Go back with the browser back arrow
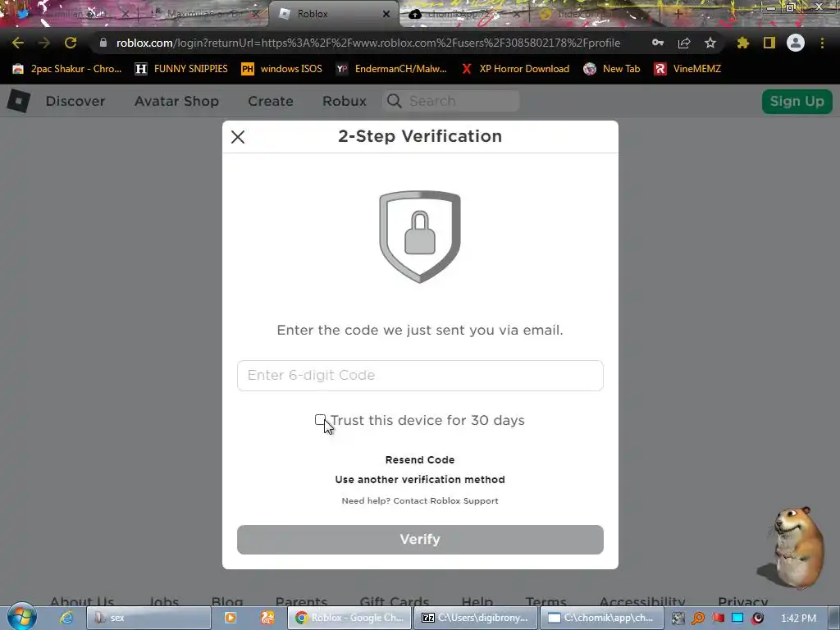This screenshot has width=840, height=630. coord(18,43)
